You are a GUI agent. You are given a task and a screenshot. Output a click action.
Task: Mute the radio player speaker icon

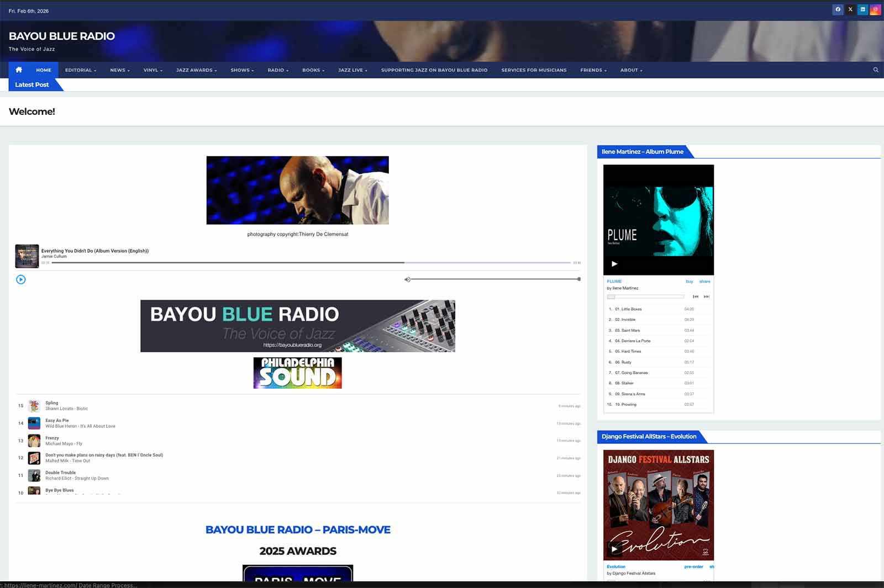coord(407,279)
